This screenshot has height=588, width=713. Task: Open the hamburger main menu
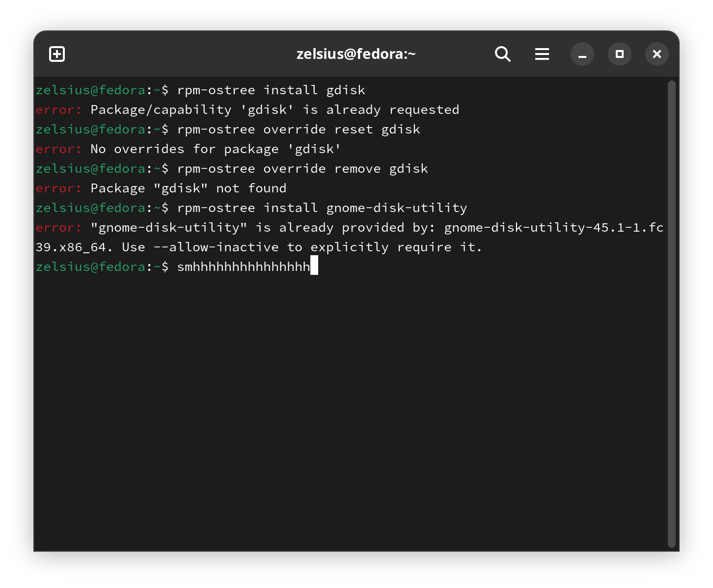tap(542, 54)
